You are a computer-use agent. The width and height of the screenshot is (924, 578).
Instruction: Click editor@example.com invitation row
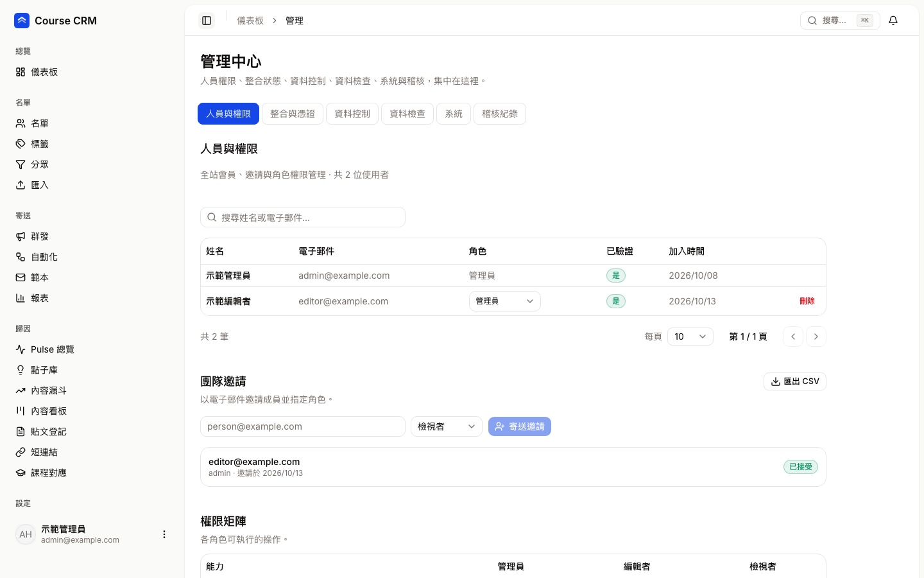pos(513,467)
